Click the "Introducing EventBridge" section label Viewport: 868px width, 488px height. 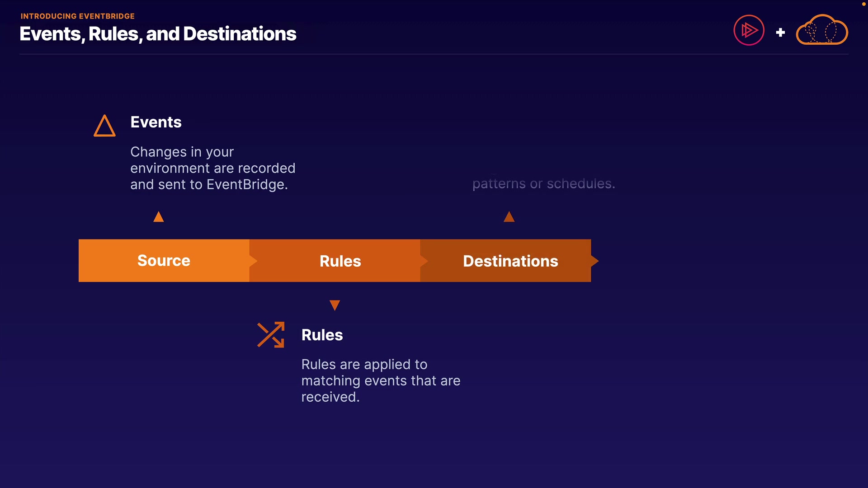tap(78, 16)
